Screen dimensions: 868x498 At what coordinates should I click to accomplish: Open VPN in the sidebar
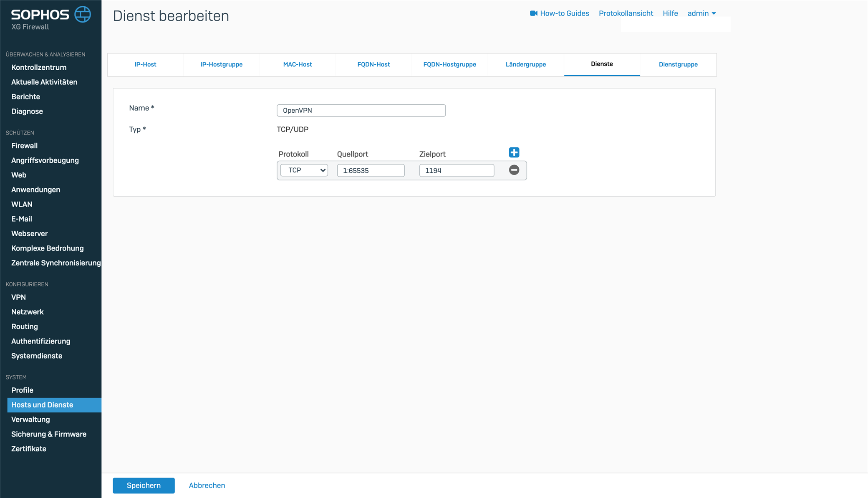(x=18, y=297)
